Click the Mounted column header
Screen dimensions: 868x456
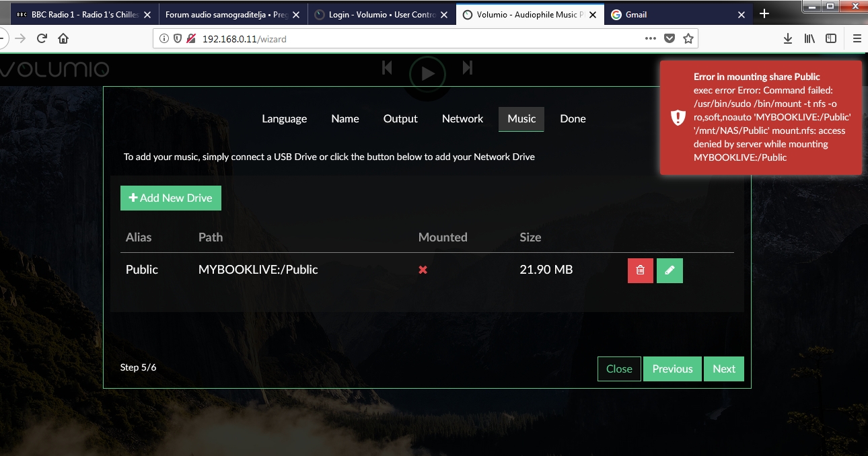[443, 237]
